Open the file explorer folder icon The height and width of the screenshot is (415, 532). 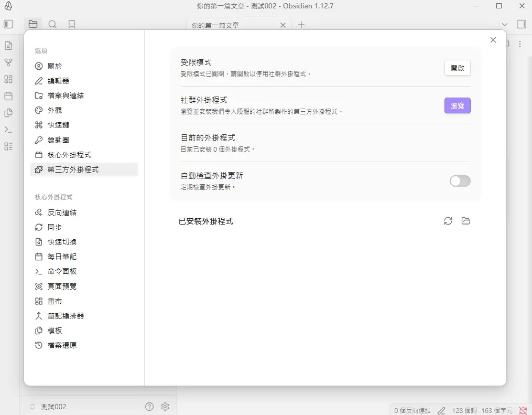[x=33, y=24]
